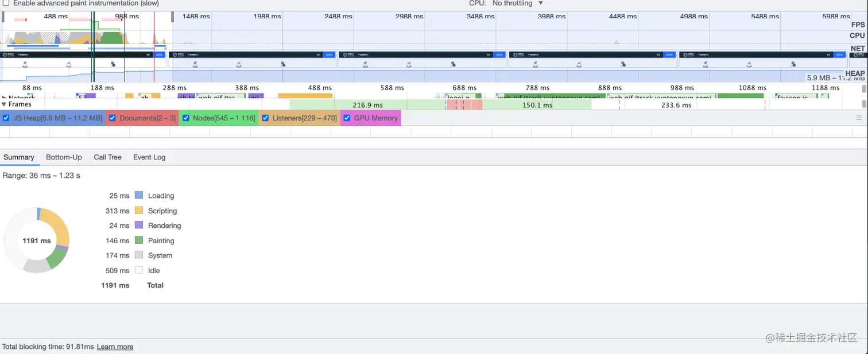Toggle the Nodes counter checkbox

point(185,118)
